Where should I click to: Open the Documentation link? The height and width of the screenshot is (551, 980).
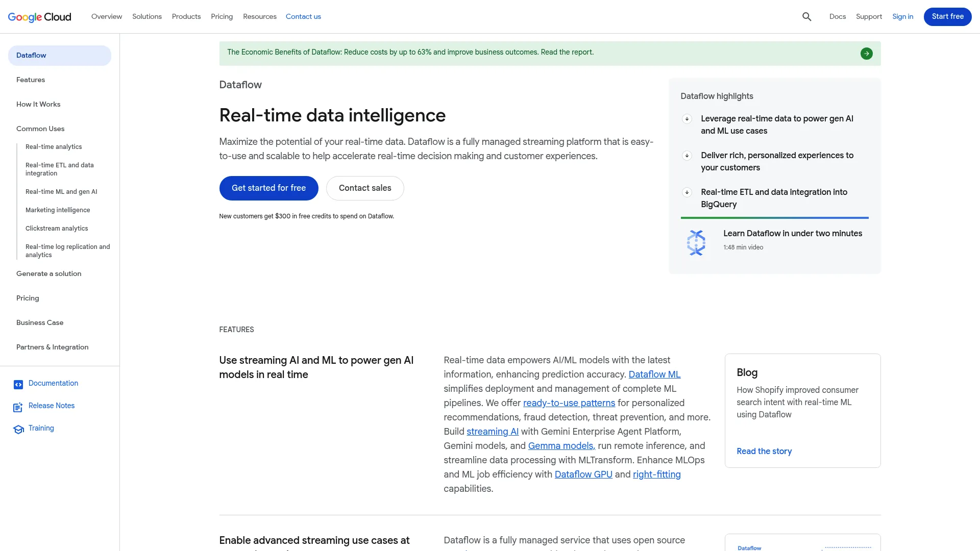coord(53,384)
